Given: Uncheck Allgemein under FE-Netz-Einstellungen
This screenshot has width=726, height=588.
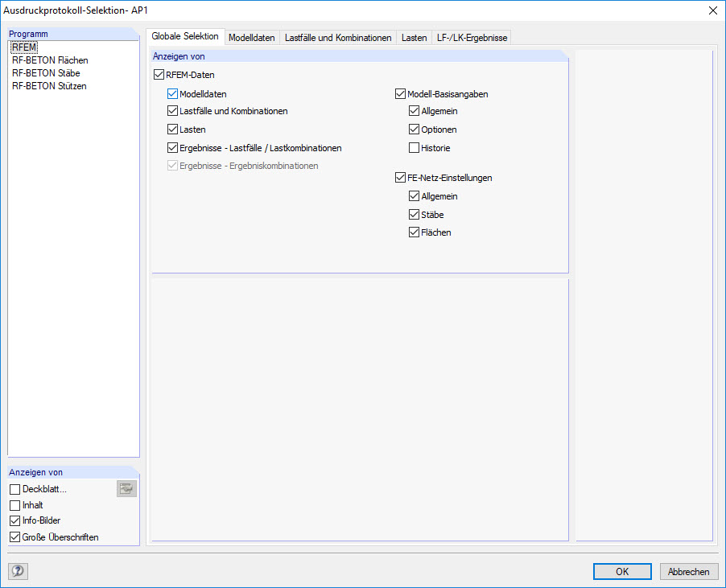Looking at the screenshot, I should pyautogui.click(x=414, y=196).
